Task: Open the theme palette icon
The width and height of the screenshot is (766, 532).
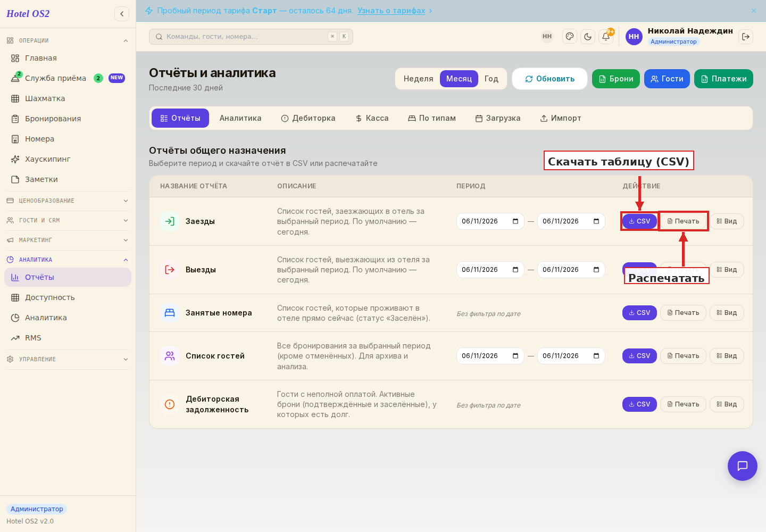Action: point(570,37)
